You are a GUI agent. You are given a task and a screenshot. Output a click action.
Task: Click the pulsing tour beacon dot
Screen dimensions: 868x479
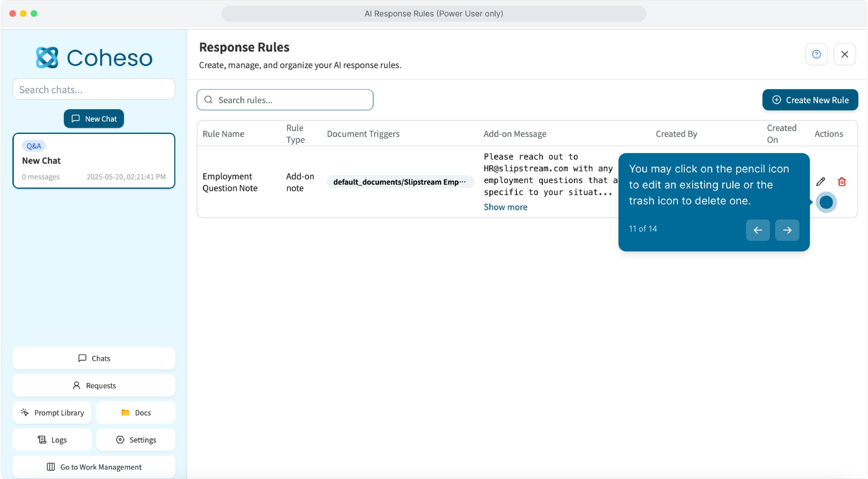(x=826, y=202)
